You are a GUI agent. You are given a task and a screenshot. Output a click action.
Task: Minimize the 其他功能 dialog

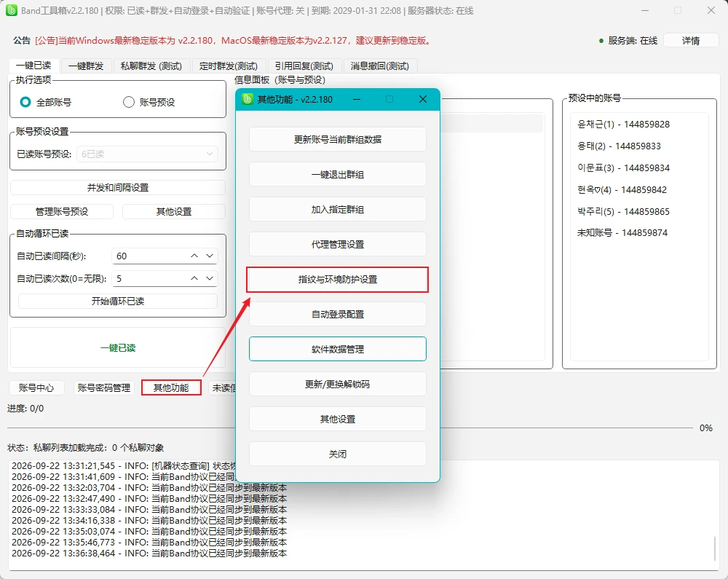357,99
